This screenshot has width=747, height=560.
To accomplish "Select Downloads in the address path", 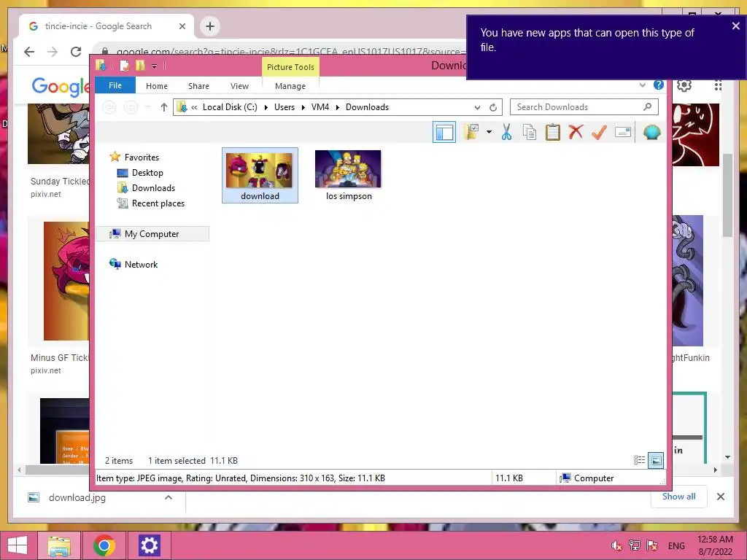I will [x=368, y=107].
